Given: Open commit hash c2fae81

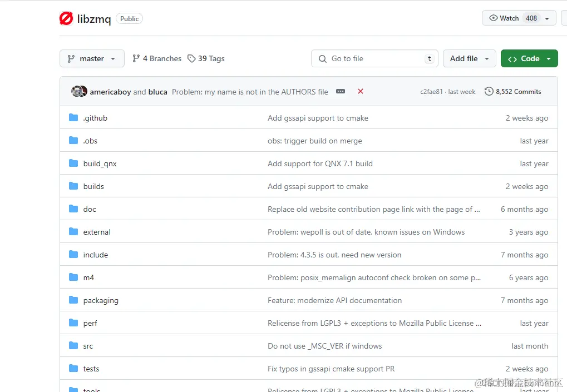Looking at the screenshot, I should point(431,92).
